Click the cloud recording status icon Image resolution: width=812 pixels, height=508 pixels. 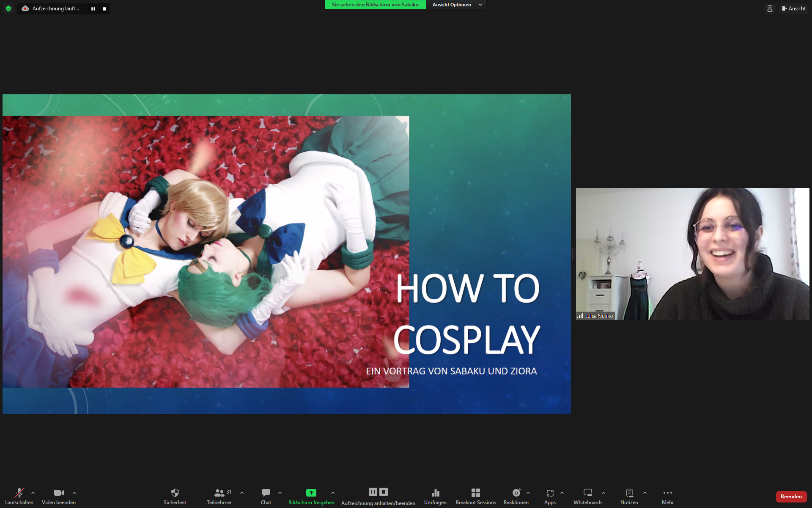click(25, 8)
